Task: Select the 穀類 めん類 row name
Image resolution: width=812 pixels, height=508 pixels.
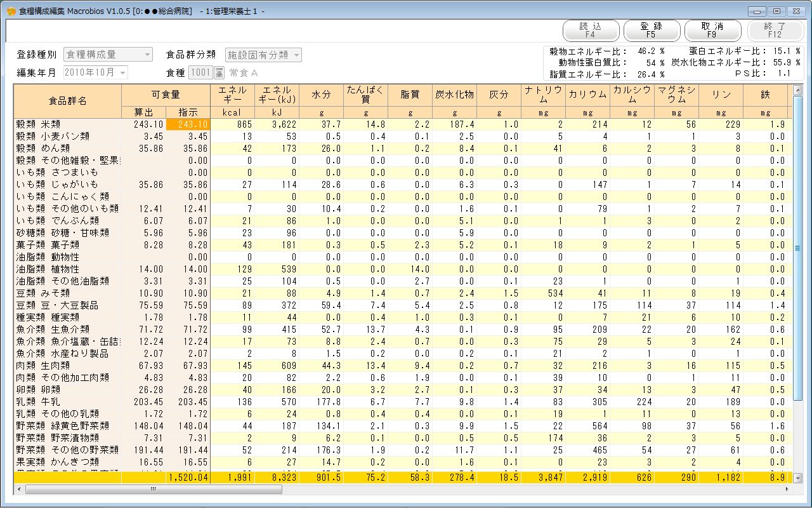Action: (68, 148)
